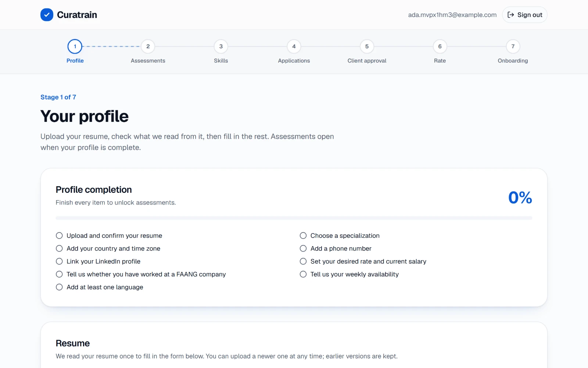Image resolution: width=588 pixels, height=368 pixels.
Task: Click circle beside FAANG company item
Action: coord(59,274)
